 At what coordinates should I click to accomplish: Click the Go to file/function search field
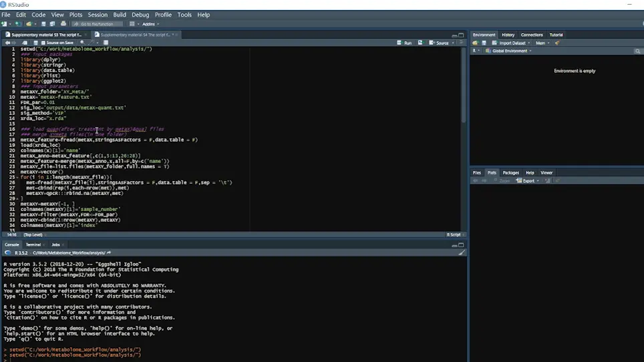point(97,24)
